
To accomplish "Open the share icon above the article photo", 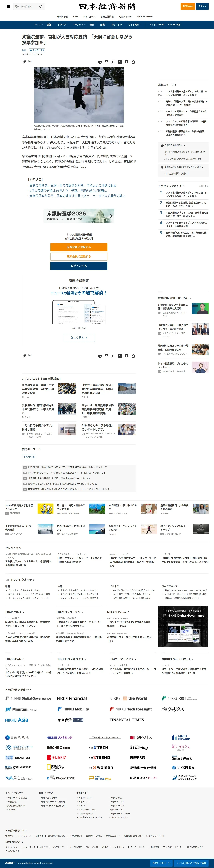I will point(133,62).
